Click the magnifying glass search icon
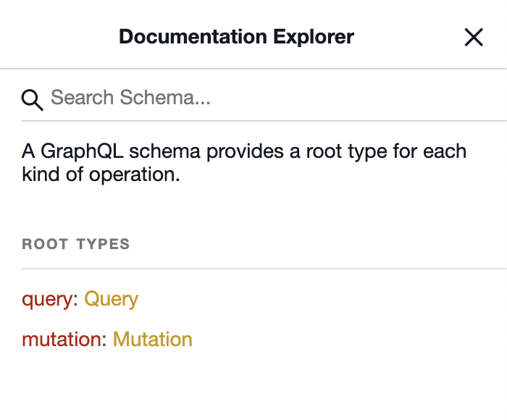 (x=33, y=99)
